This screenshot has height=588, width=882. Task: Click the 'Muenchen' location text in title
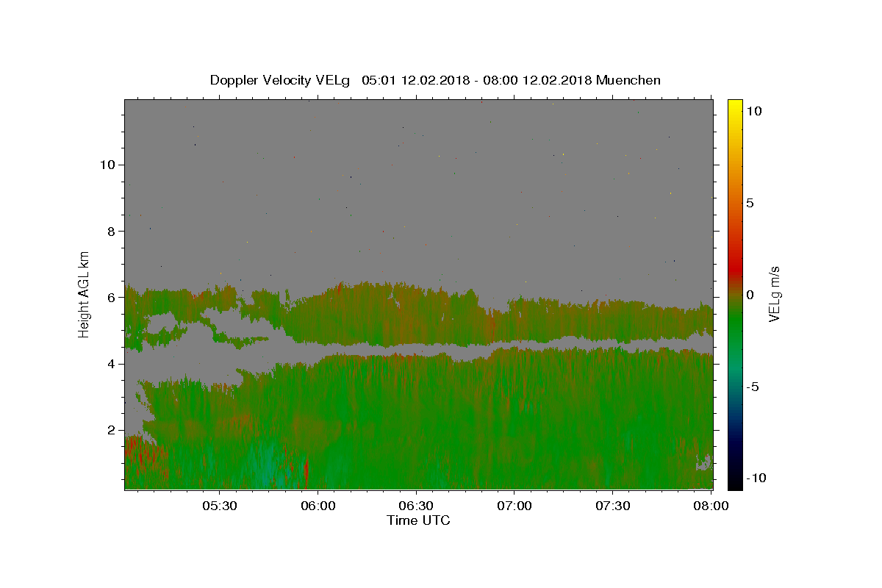628,80
